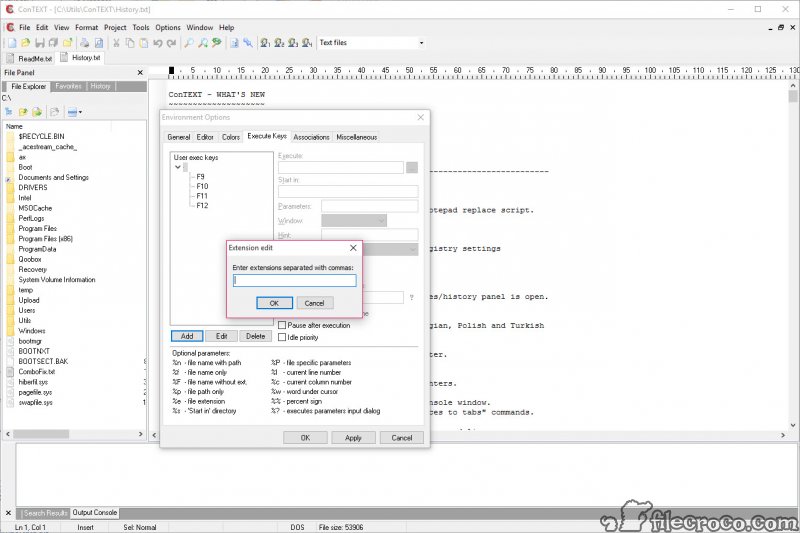This screenshot has width=800, height=533.
Task: Open the File menu
Action: [x=24, y=28]
